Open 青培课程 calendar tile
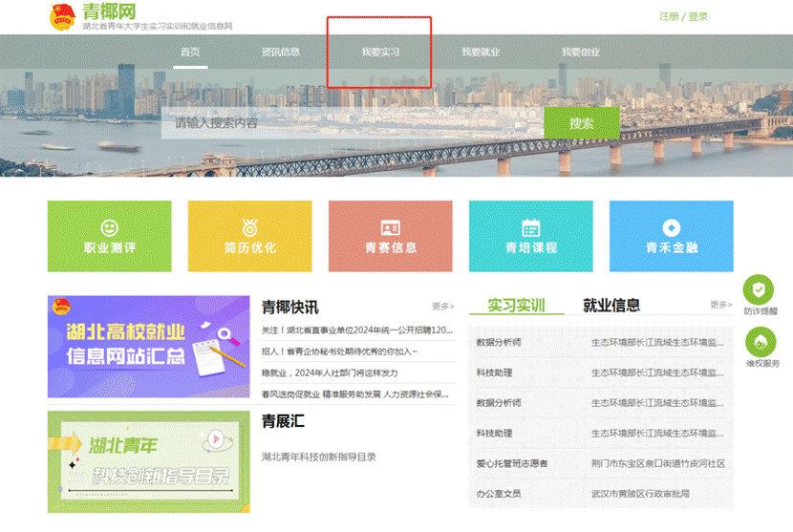Screen dimensions: 793x532 coord(531,236)
